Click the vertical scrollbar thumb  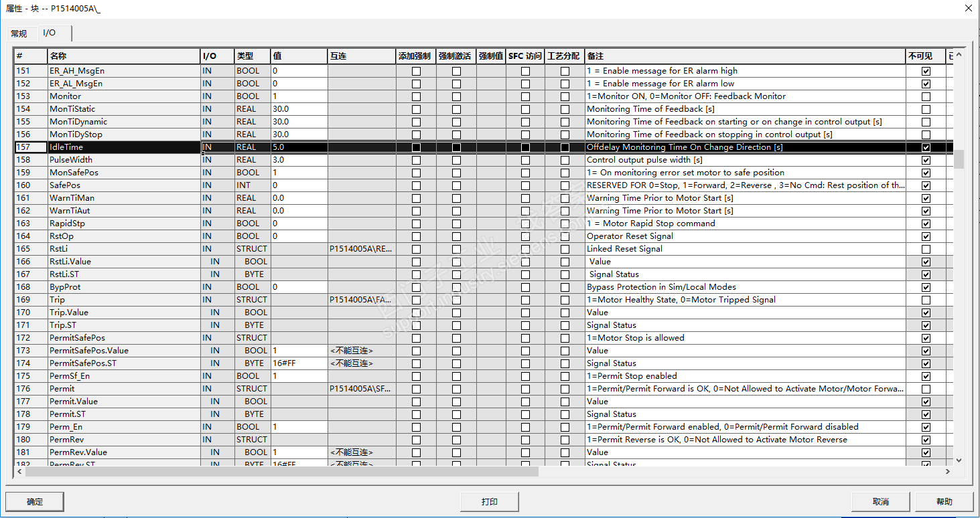959,159
